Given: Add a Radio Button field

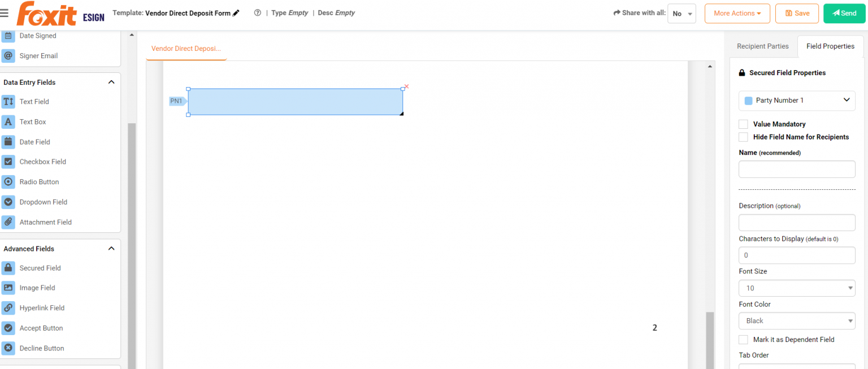Looking at the screenshot, I should (x=38, y=181).
